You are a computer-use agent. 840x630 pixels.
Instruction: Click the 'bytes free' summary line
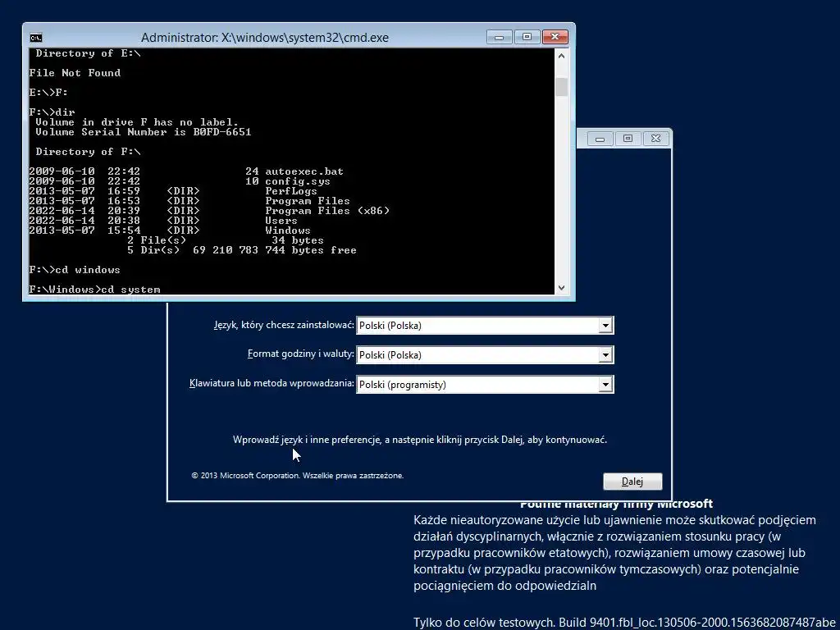coord(242,250)
